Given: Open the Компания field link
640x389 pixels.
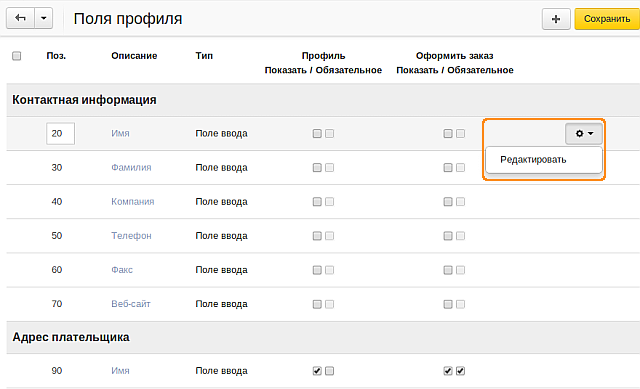Looking at the screenshot, I should (133, 202).
